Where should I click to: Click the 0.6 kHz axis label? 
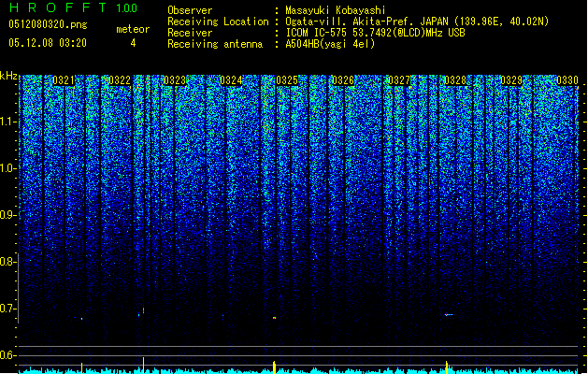[8, 355]
